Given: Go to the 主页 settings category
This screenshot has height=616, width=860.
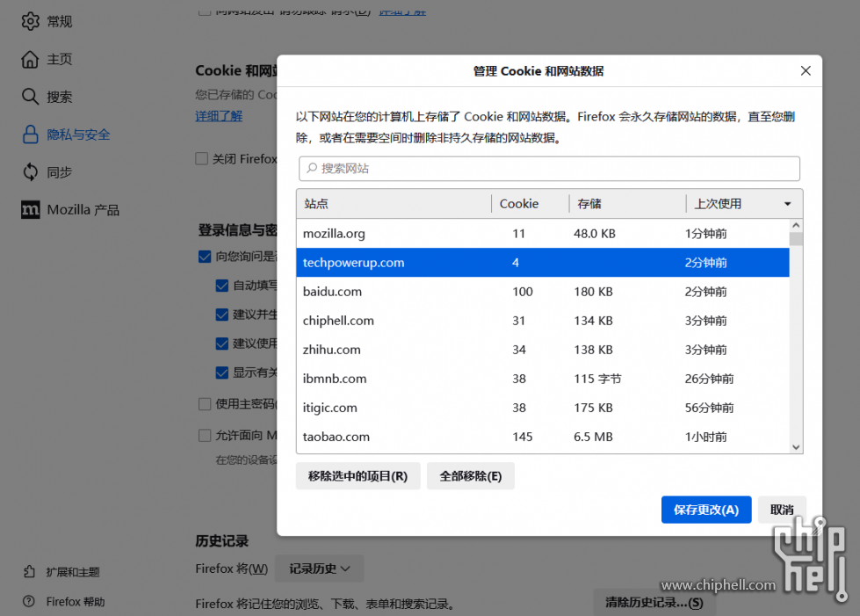Looking at the screenshot, I should pyautogui.click(x=59, y=59).
